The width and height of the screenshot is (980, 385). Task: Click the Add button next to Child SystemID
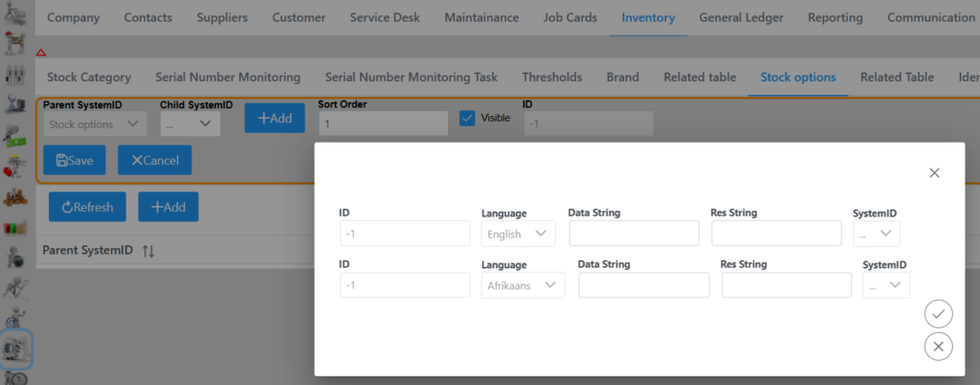point(275,118)
